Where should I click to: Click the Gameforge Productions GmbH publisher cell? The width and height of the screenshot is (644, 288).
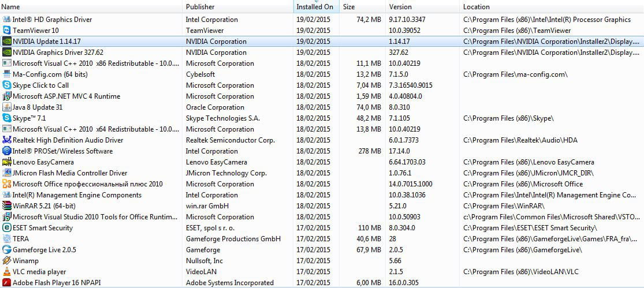(x=233, y=238)
